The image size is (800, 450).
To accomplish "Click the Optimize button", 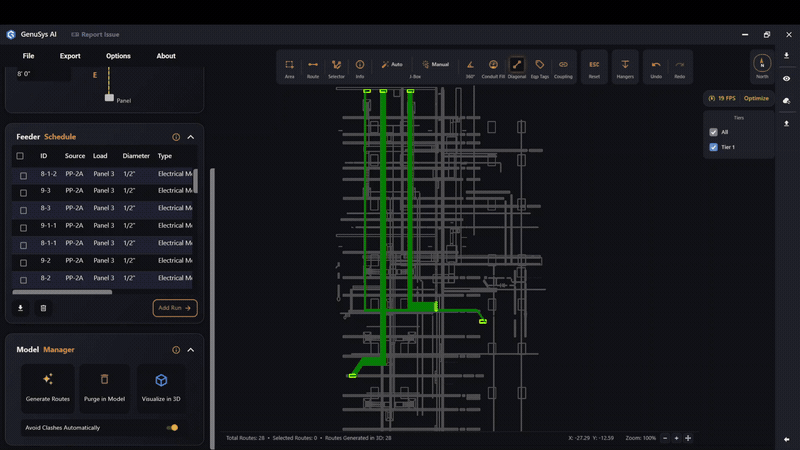I will coord(756,98).
